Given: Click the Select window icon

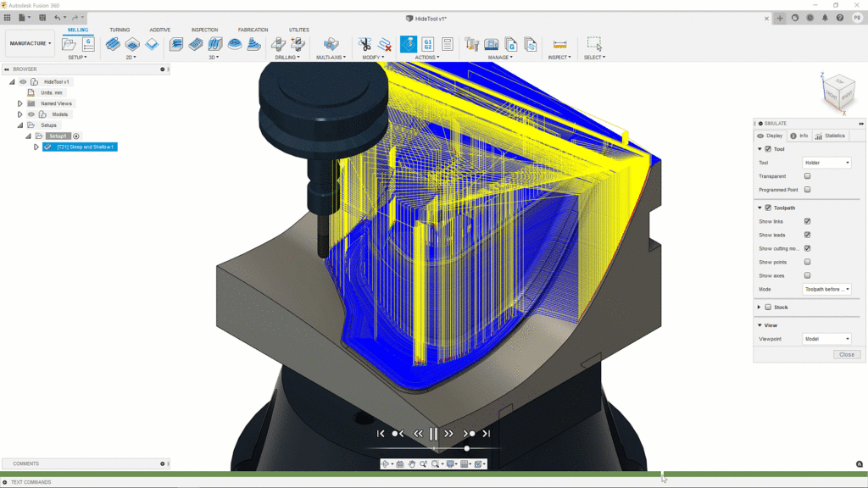Looking at the screenshot, I should click(x=594, y=44).
